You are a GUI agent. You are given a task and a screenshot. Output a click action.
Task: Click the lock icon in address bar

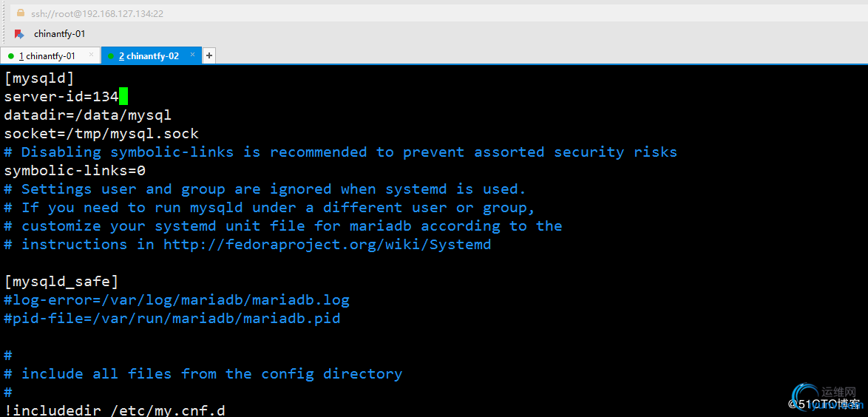20,13
